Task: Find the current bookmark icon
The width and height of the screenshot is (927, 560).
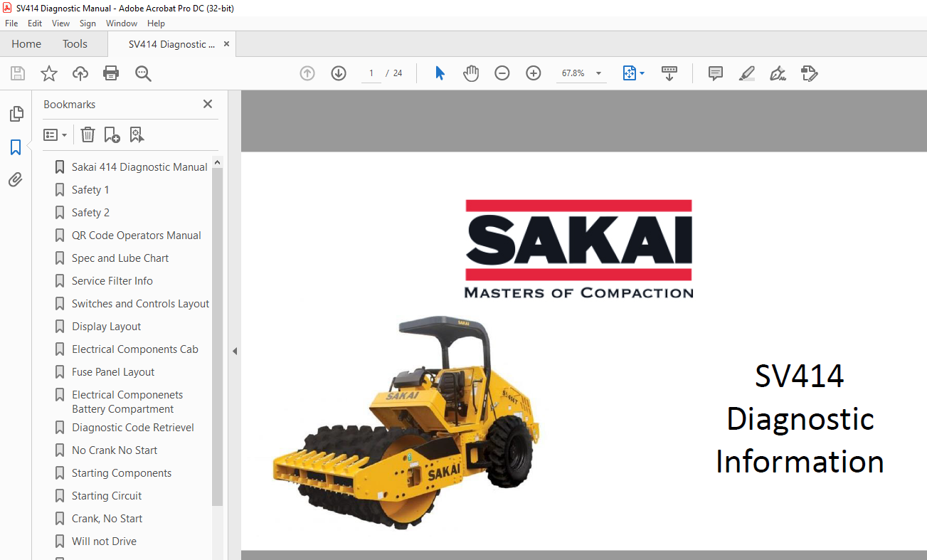Action: click(137, 134)
